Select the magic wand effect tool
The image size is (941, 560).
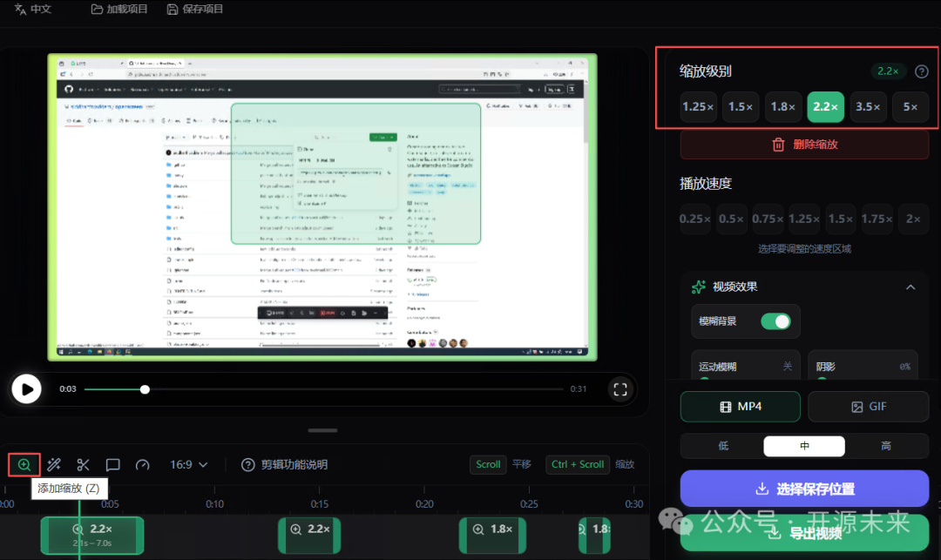(x=53, y=464)
